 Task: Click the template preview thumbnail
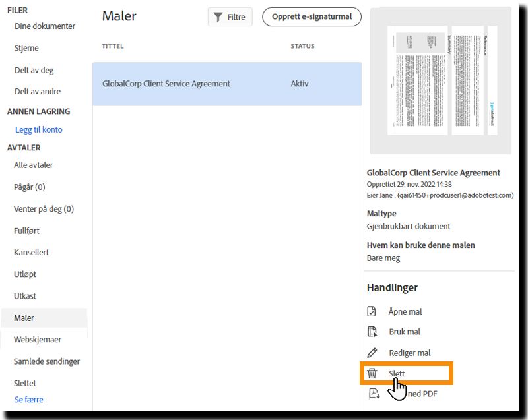(441, 80)
